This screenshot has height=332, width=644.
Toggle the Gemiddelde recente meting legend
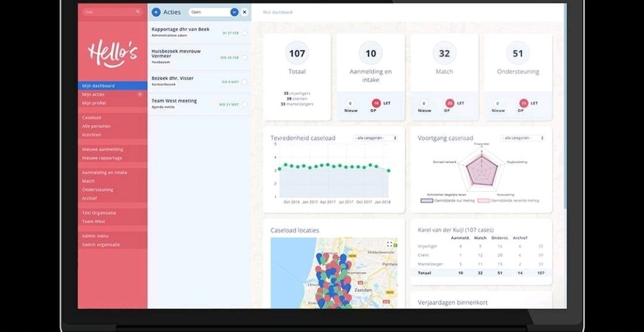click(x=509, y=201)
